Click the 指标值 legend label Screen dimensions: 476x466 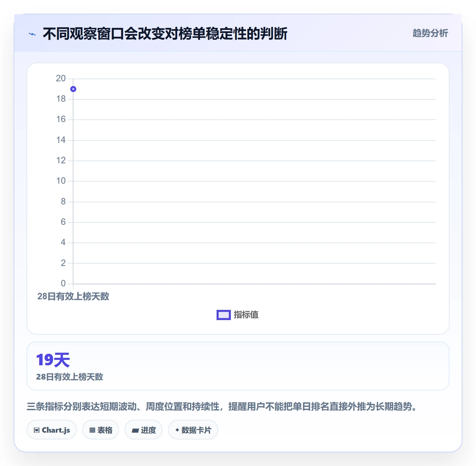pos(246,315)
